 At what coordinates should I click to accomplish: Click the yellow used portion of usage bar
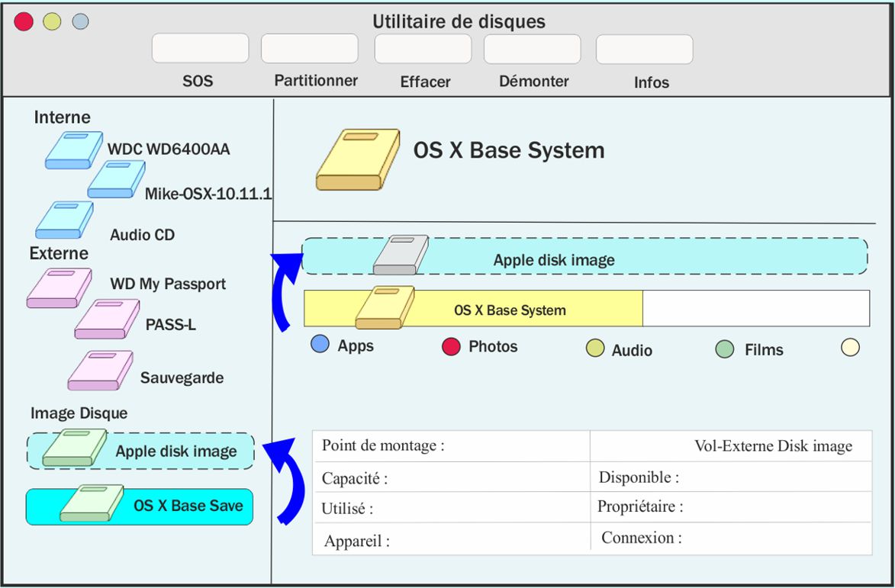coord(473,309)
